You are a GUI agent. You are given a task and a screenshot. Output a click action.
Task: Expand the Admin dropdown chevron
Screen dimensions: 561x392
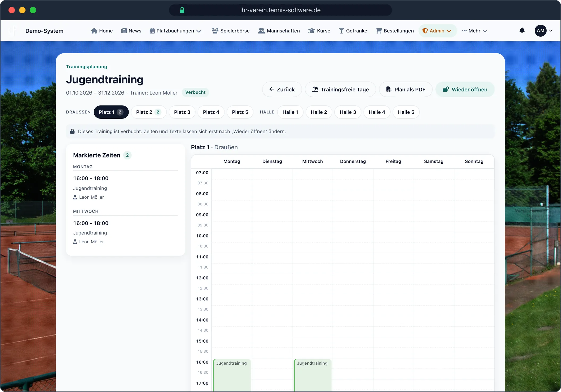pyautogui.click(x=449, y=31)
